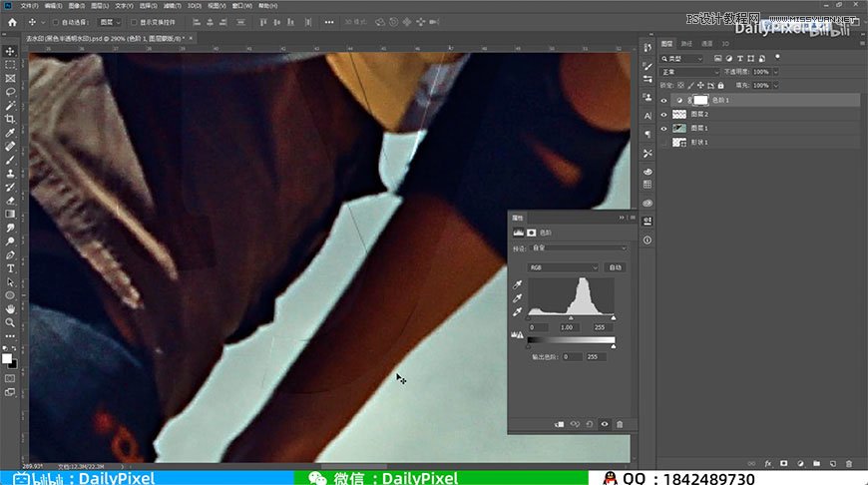Click the 色阶 1 layer mask thumbnail
Viewport: 868px width, 485px height.
click(x=700, y=100)
